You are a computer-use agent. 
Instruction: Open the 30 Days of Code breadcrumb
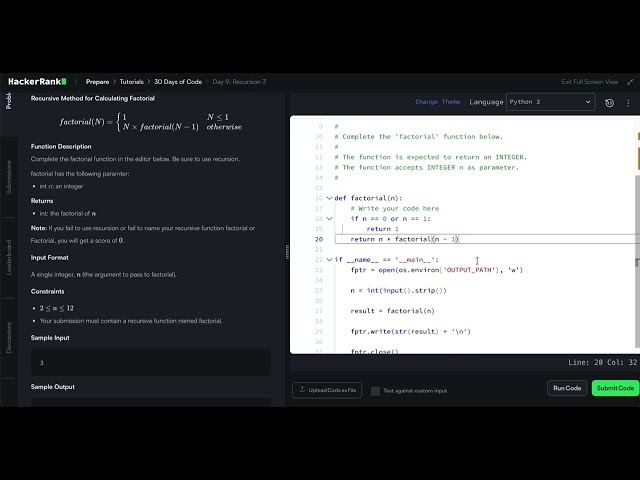(x=178, y=82)
